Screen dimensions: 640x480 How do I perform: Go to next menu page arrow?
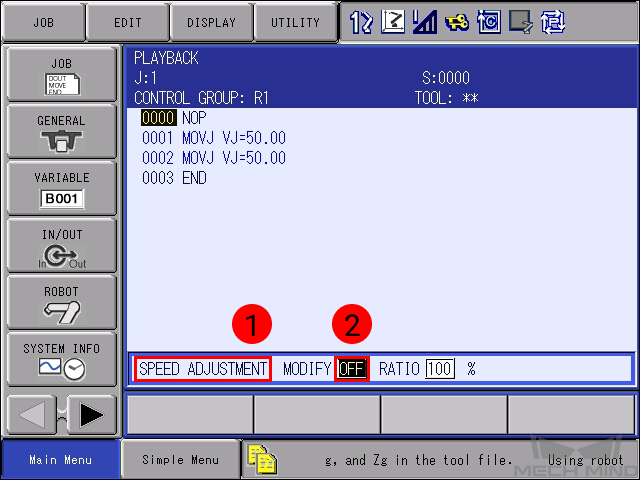click(92, 415)
